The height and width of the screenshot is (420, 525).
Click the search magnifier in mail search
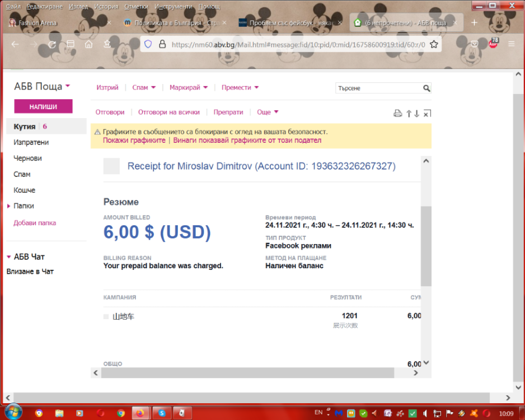click(x=426, y=88)
